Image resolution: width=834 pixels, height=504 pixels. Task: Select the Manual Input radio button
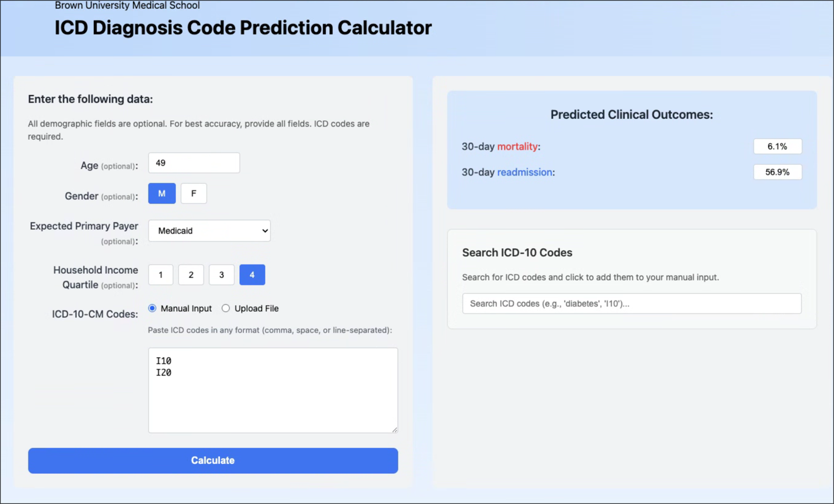(x=152, y=308)
